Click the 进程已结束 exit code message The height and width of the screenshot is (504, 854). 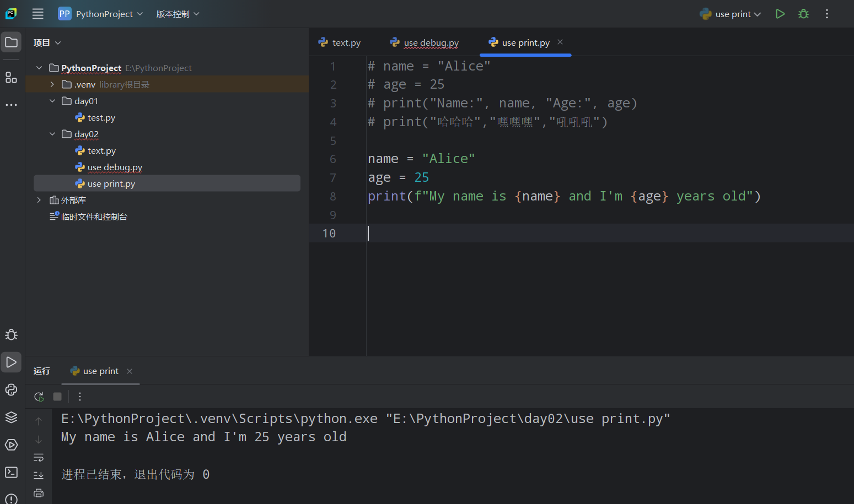coord(136,474)
